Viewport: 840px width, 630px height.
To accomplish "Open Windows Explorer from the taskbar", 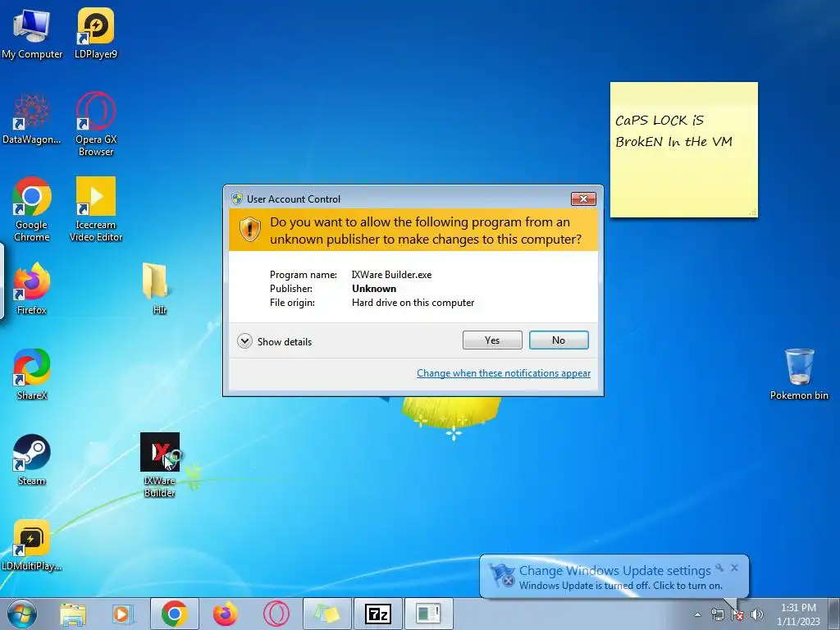I will pos(73,614).
